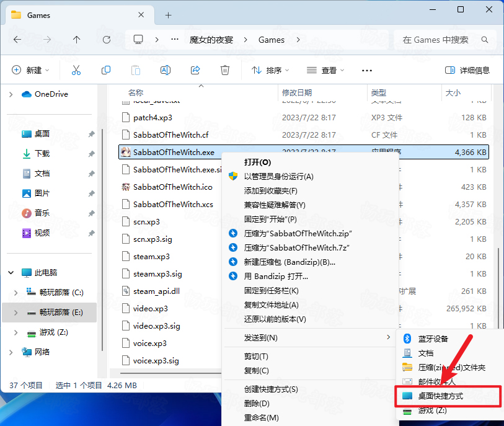Open the toolbar's three-dot more options
Screen dimensions: 504x426
tap(367, 71)
